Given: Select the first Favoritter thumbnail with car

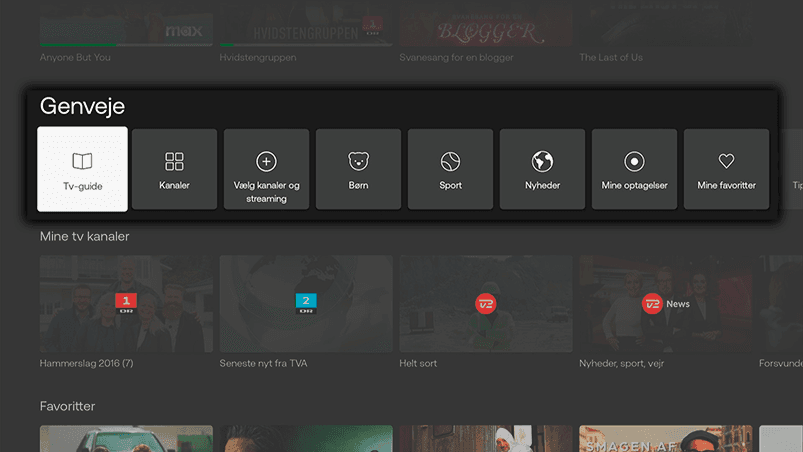Looking at the screenshot, I should coord(126,438).
